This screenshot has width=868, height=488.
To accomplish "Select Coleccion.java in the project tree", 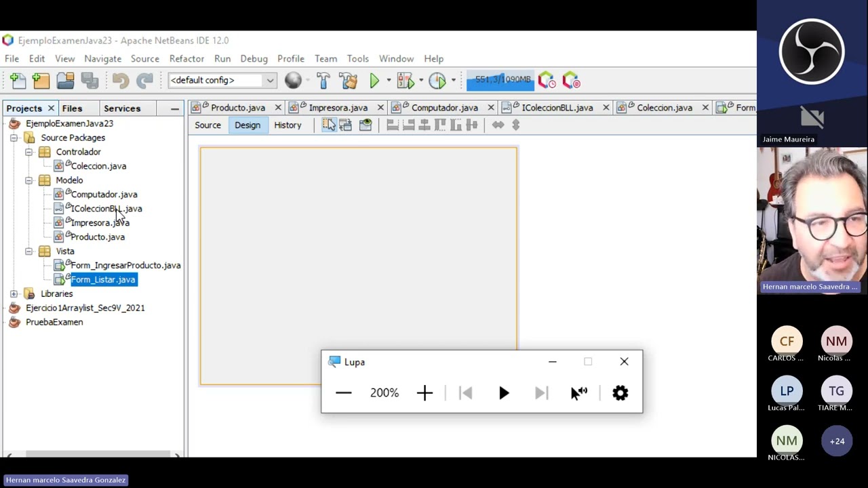I will (x=98, y=166).
